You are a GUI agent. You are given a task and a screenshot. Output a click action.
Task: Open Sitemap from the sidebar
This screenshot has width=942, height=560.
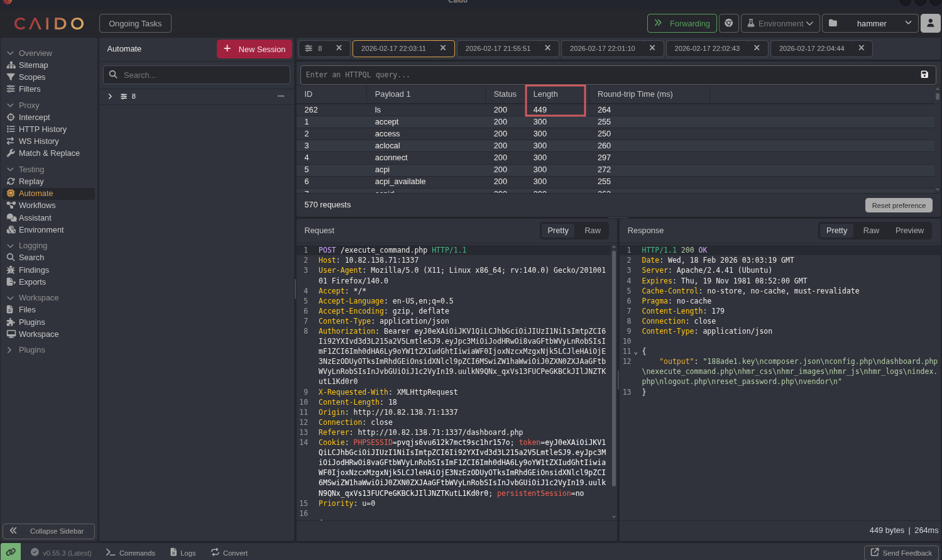(33, 65)
